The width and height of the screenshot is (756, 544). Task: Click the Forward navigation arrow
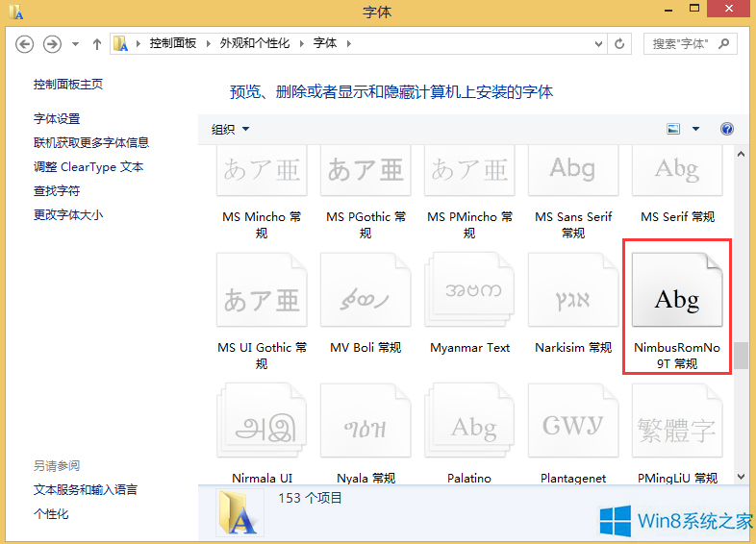click(52, 44)
